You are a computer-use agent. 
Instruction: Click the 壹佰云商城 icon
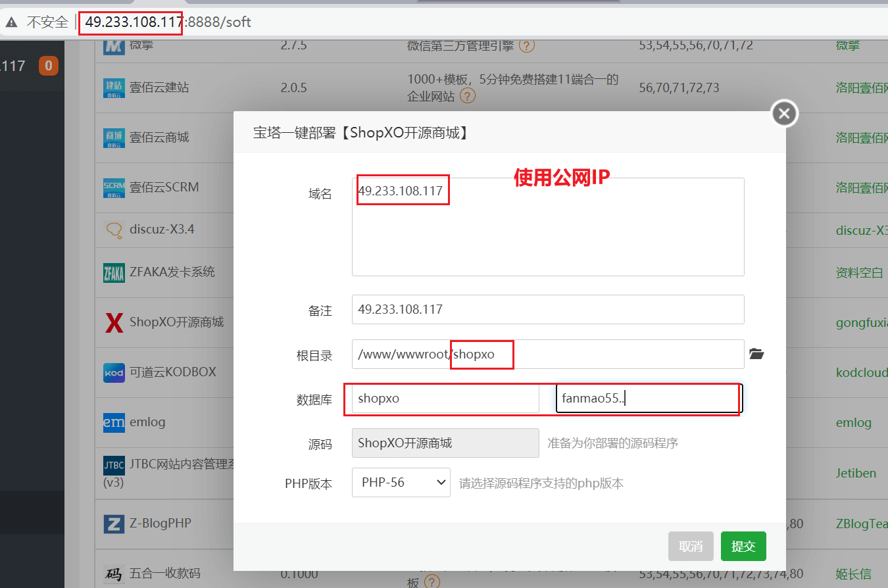(x=114, y=137)
